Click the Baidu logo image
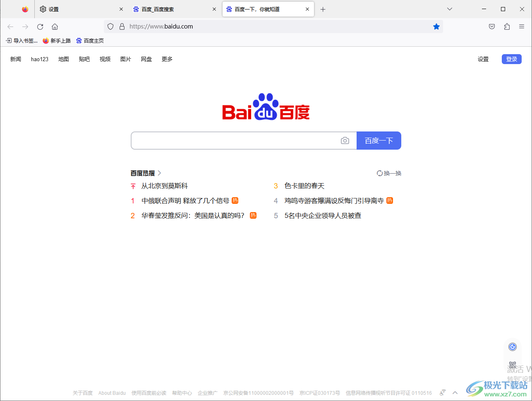The width and height of the screenshot is (532, 401). point(266,107)
